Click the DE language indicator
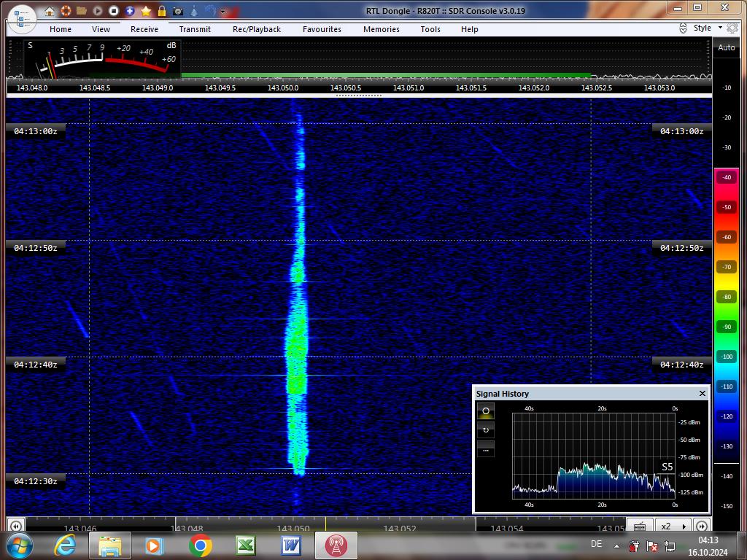The width and height of the screenshot is (747, 560). 596,544
